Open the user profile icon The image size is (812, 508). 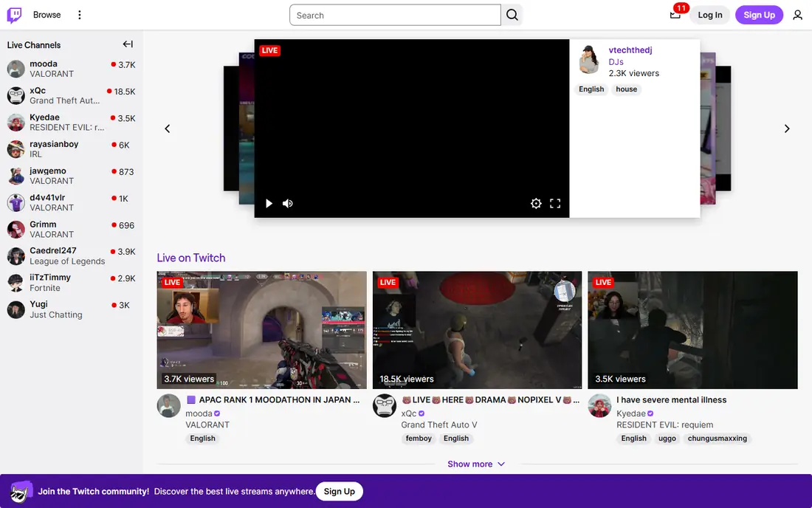pos(797,15)
